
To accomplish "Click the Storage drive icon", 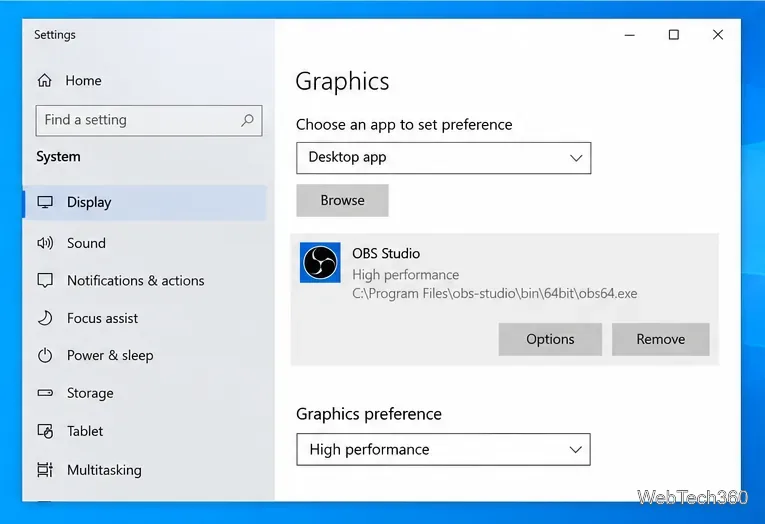I will tap(45, 393).
